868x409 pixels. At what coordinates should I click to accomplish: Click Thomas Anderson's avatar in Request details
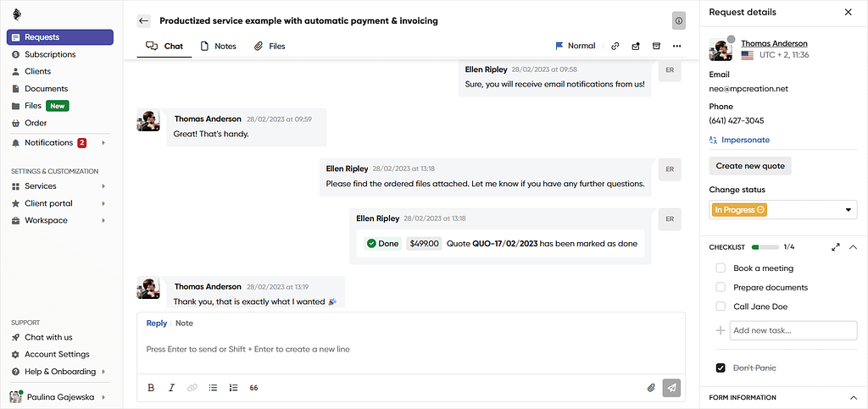coord(721,49)
